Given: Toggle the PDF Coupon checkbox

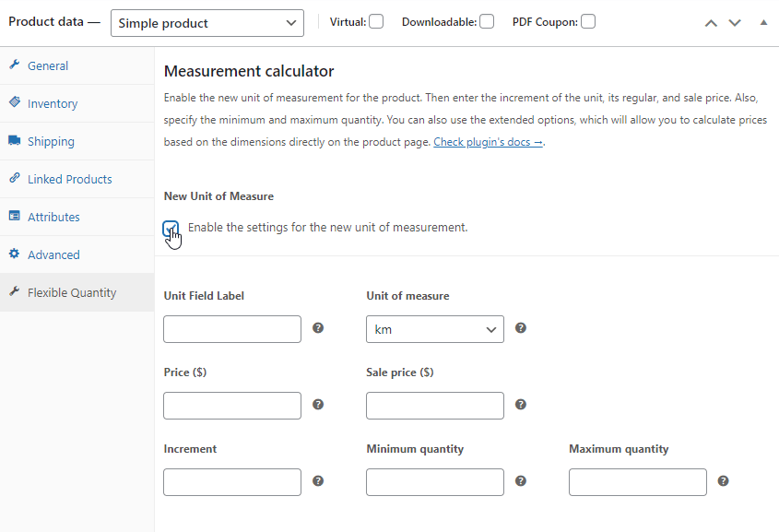Looking at the screenshot, I should [x=588, y=22].
